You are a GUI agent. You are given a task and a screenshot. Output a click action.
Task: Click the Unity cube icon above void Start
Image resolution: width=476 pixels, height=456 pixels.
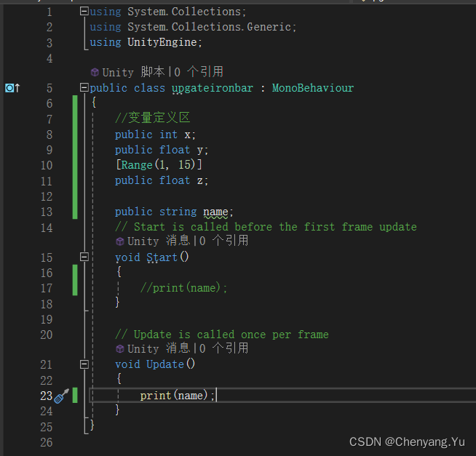tap(120, 241)
